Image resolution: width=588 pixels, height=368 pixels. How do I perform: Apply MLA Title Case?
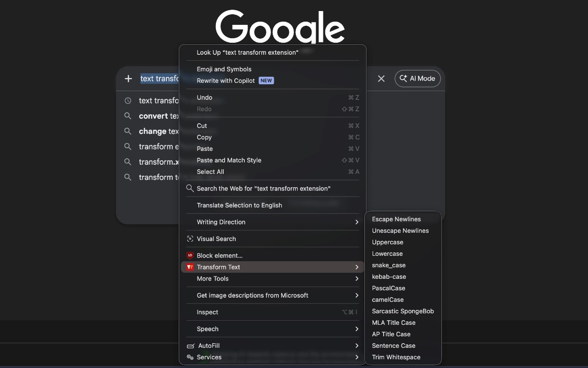coord(403,322)
